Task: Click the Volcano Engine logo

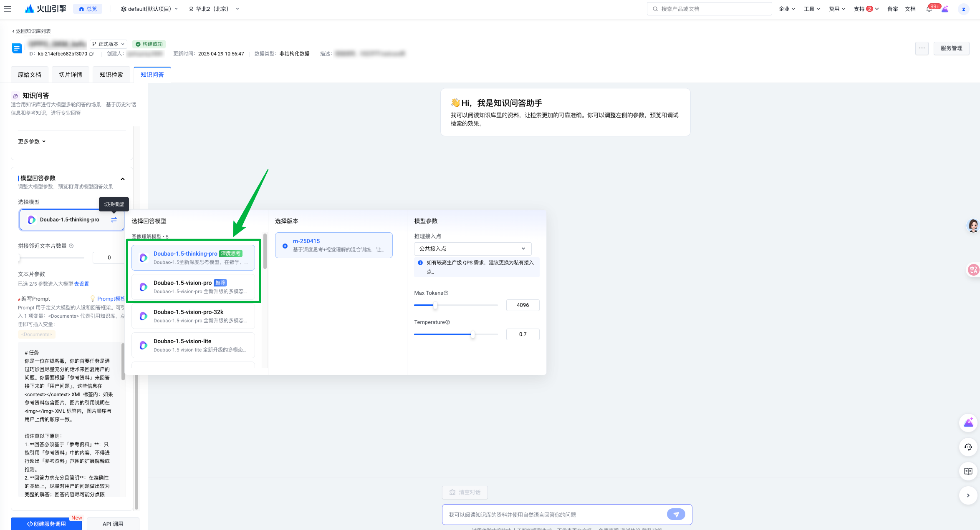Action: point(45,9)
